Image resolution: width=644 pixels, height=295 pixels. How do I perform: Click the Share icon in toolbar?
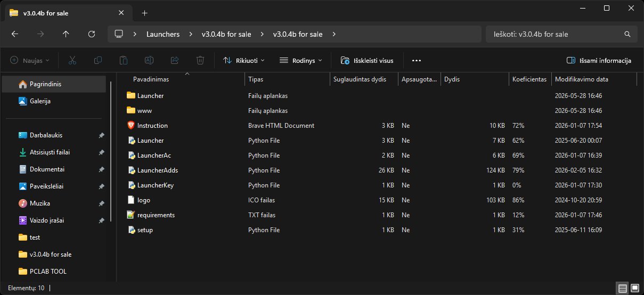pyautogui.click(x=175, y=61)
